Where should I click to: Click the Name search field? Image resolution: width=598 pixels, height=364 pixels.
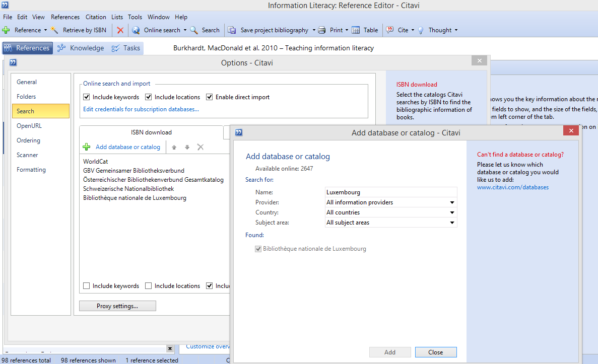coord(390,192)
